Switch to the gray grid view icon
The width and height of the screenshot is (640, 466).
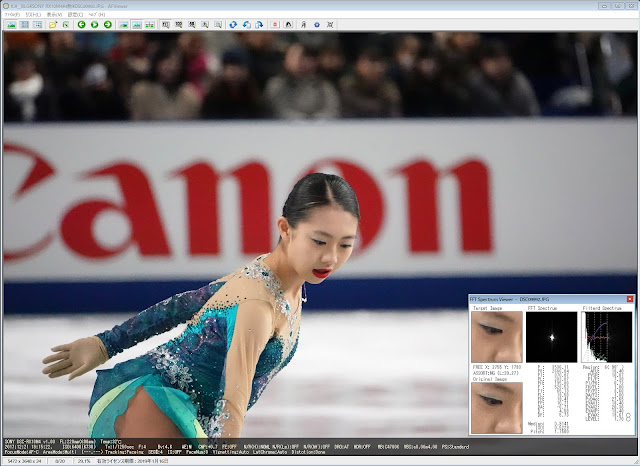24,25
